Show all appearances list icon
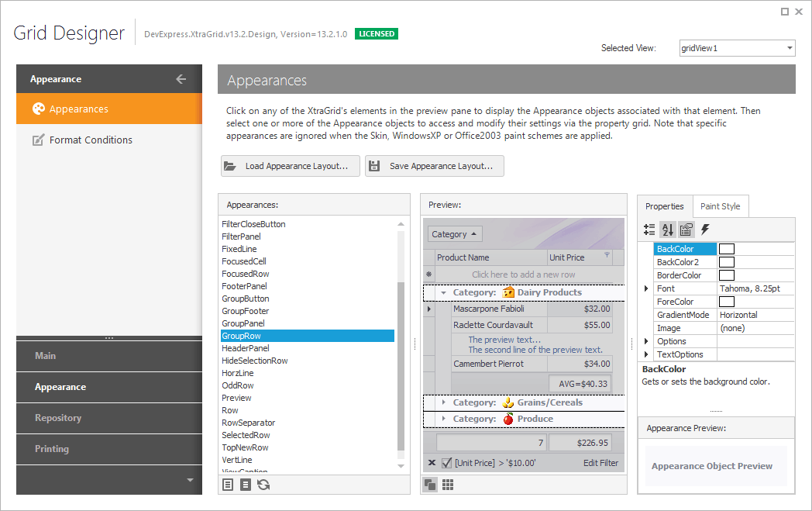This screenshot has height=511, width=812. click(x=228, y=485)
